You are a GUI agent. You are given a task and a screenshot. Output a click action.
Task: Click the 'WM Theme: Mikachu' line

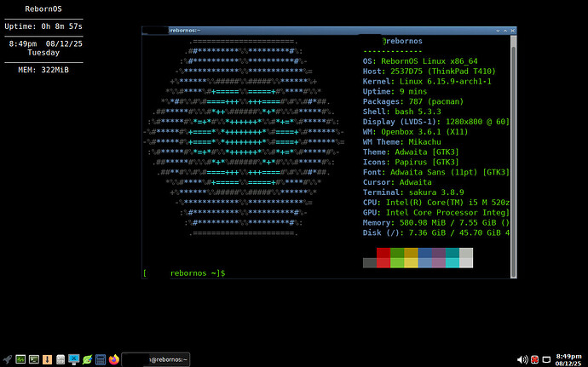[x=401, y=142]
